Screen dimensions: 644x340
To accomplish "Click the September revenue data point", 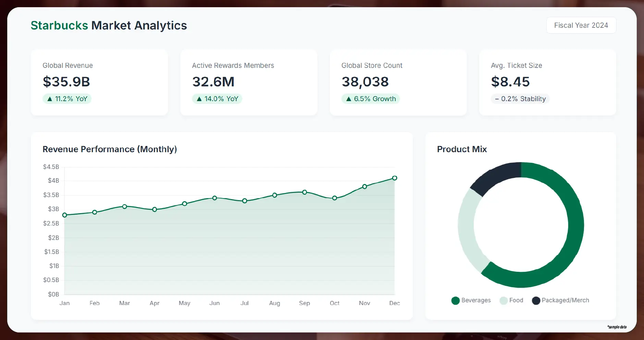I will 304,192.
